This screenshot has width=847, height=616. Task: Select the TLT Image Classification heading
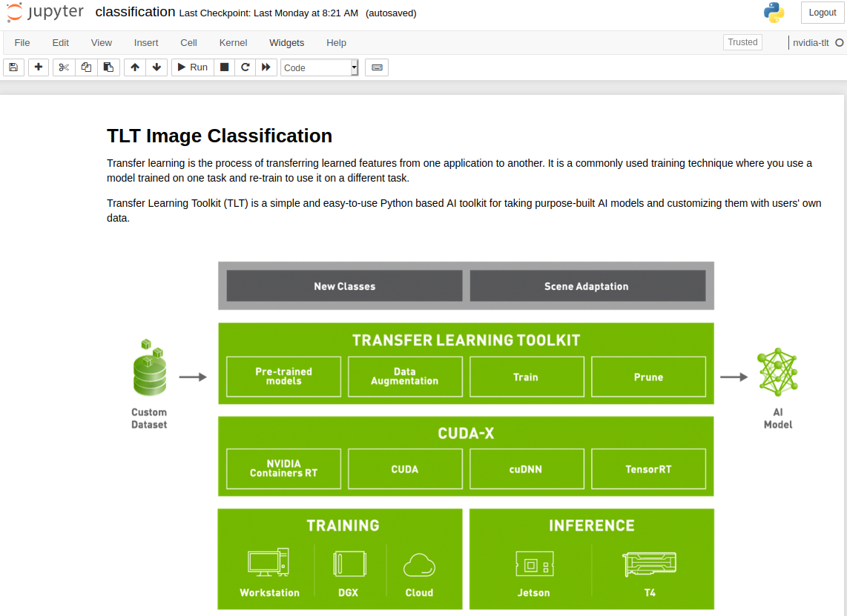pos(220,136)
